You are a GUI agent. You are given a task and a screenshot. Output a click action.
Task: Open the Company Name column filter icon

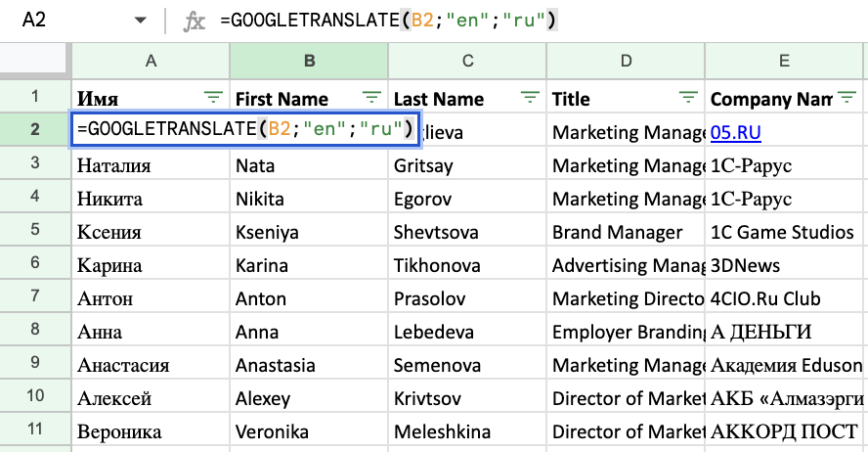tap(846, 98)
